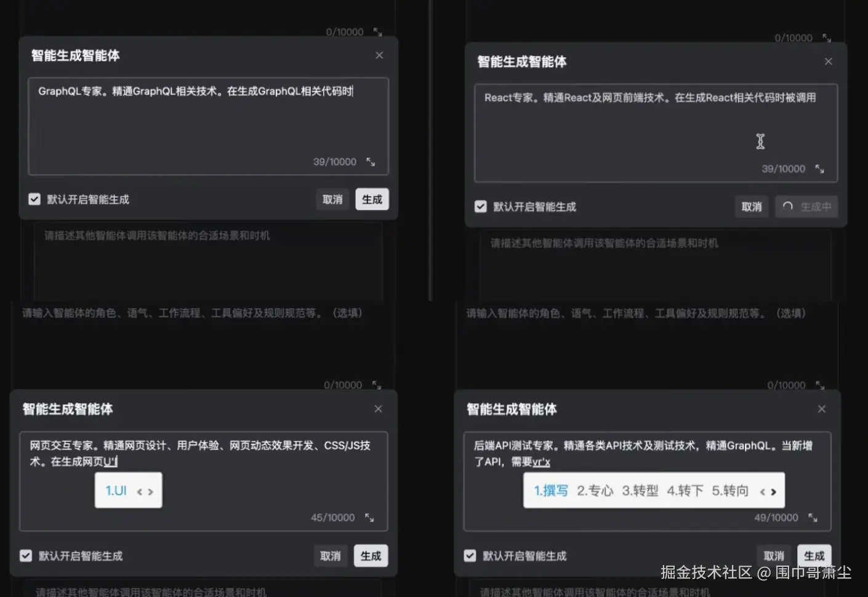868x597 pixels.
Task: Click next-candidate arrow in 撰写 IME bar
Action: point(773,491)
